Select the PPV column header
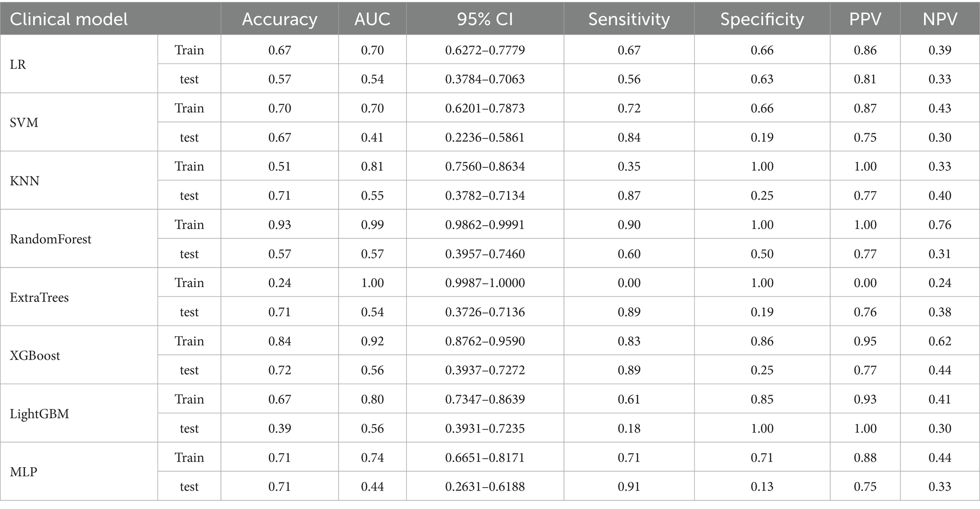Viewport: 980px width, 509px height. (x=865, y=19)
